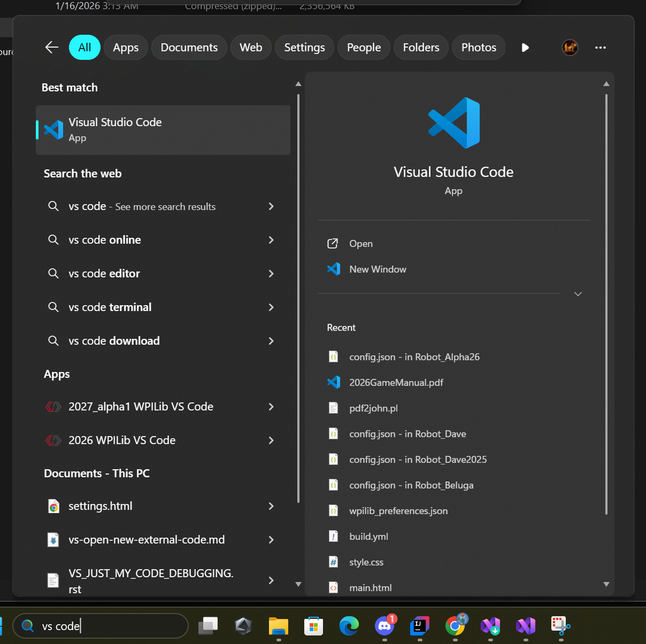This screenshot has height=644, width=646.
Task: Show more filter tabs with the arrow
Action: 525,48
